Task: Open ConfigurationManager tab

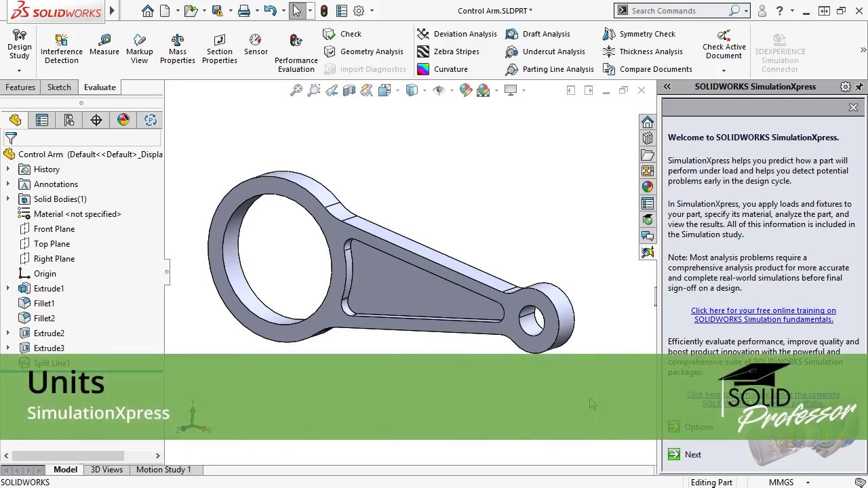Action: point(69,120)
